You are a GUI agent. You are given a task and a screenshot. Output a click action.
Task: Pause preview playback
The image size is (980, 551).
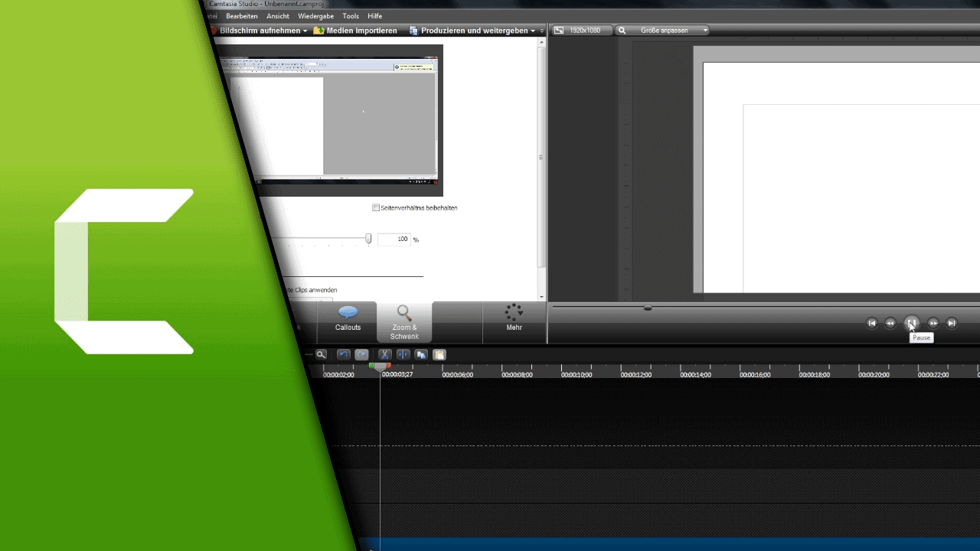point(911,323)
